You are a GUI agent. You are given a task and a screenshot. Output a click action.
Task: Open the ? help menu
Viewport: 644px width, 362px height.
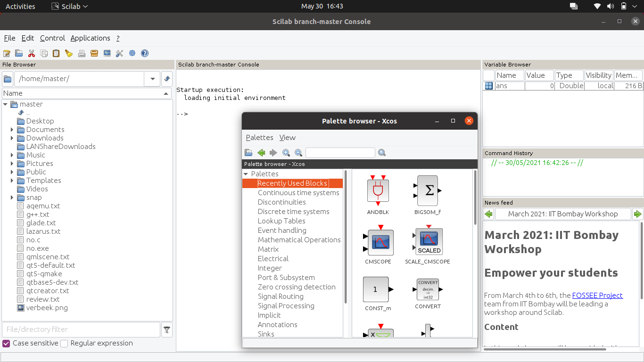(x=118, y=38)
